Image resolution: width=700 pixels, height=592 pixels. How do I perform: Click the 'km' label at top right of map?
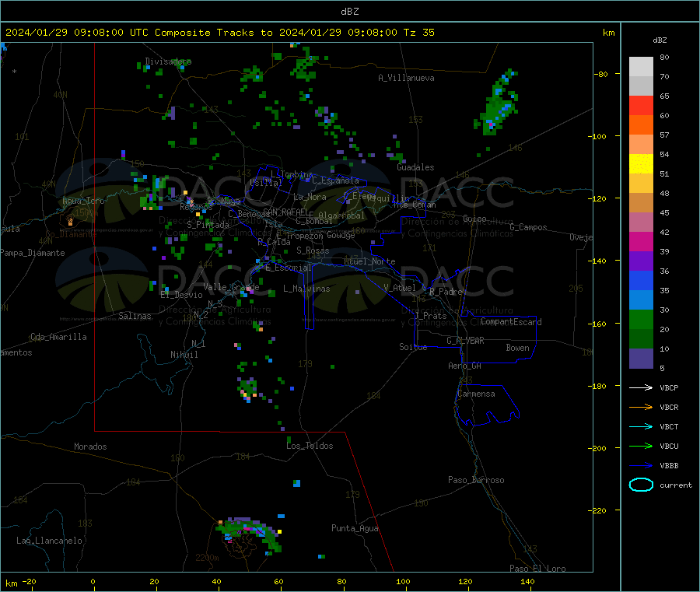pyautogui.click(x=608, y=33)
